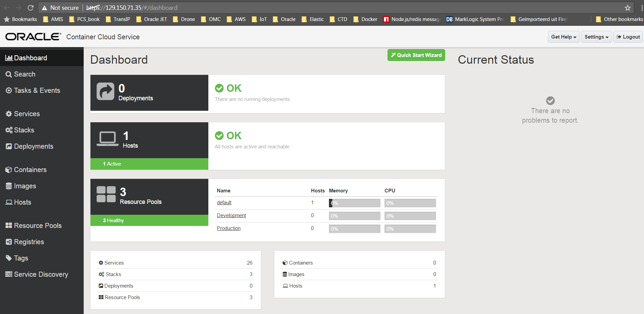The height and width of the screenshot is (314, 644).
Task: Expand the Settings dropdown menu
Action: (596, 37)
